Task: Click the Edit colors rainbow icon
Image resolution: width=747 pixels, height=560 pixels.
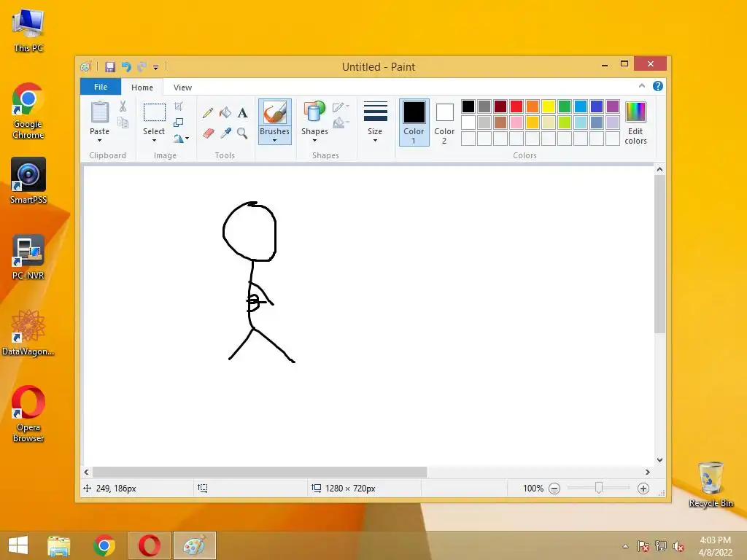Action: [635, 112]
